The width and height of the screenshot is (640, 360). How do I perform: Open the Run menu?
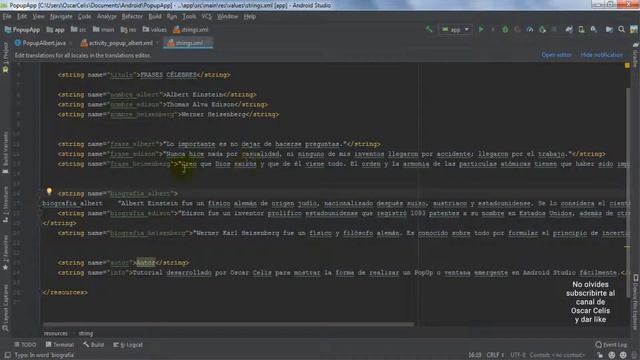[172, 17]
